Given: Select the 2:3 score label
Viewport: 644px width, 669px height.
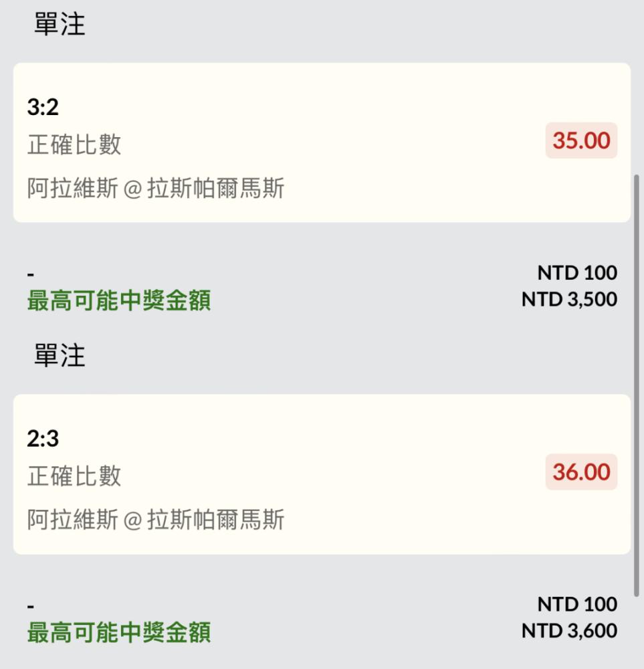Looking at the screenshot, I should click(43, 438).
